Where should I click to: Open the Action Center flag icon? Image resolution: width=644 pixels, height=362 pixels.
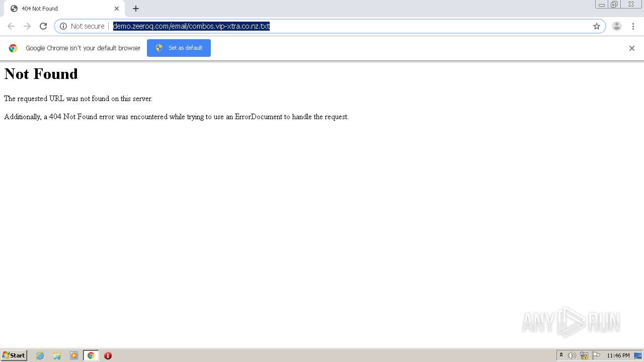[596, 355]
